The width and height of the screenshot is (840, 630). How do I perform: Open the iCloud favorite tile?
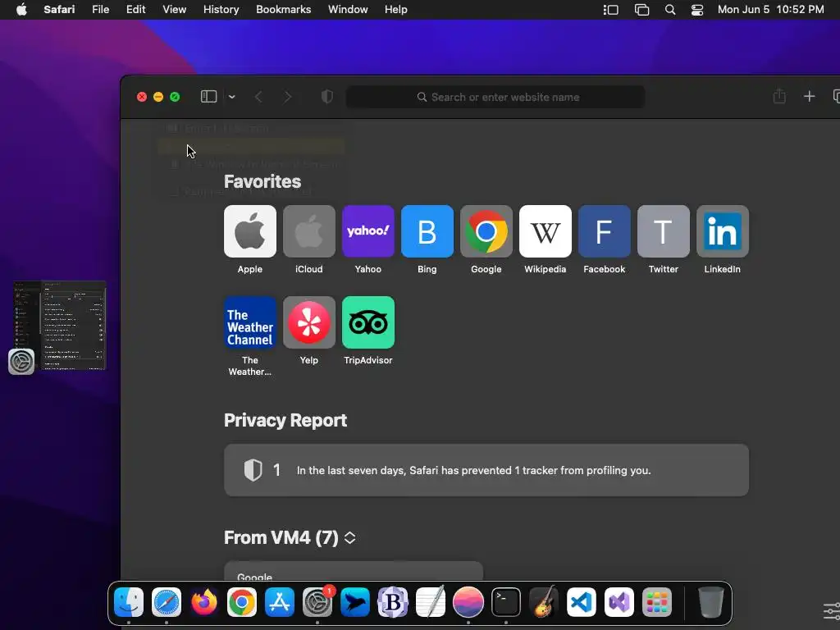(309, 231)
